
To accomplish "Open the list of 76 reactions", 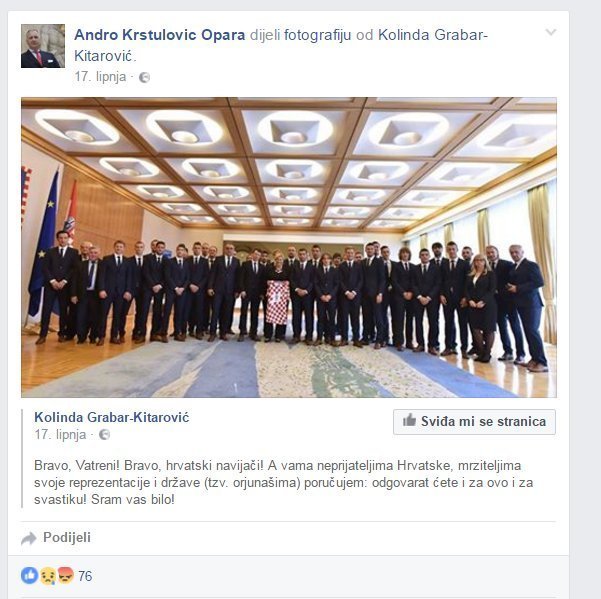I will (x=85, y=576).
